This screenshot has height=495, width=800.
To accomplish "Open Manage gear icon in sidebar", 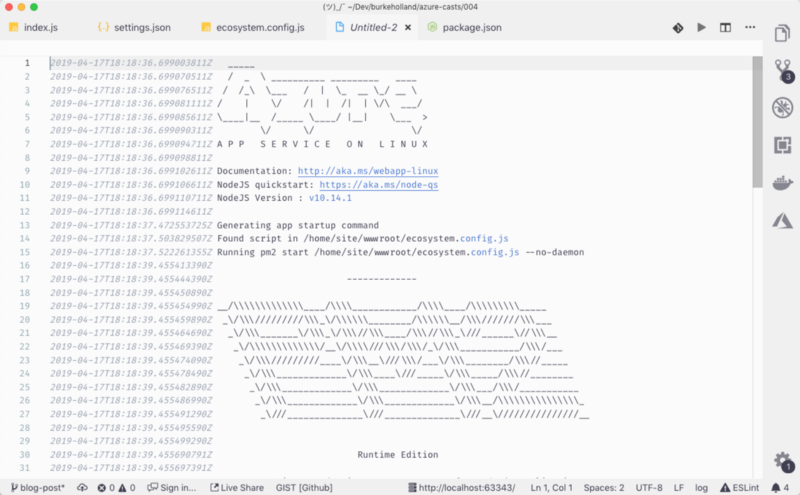I will pyautogui.click(x=783, y=461).
